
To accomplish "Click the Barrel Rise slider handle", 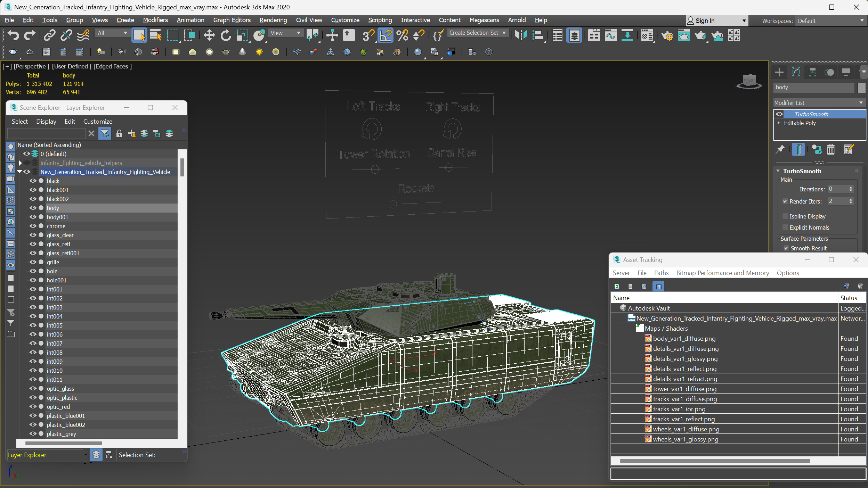I will (x=448, y=168).
